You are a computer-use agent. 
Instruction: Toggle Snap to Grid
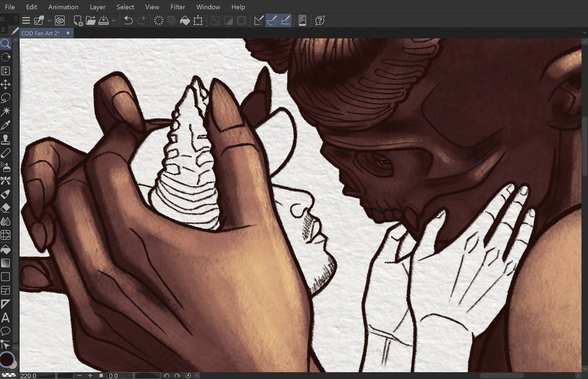click(286, 21)
